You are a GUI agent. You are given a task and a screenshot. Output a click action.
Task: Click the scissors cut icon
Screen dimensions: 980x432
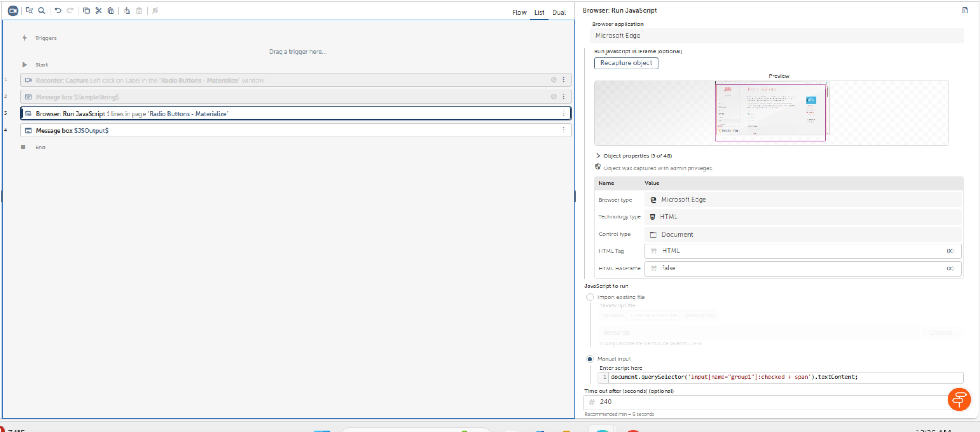(98, 11)
